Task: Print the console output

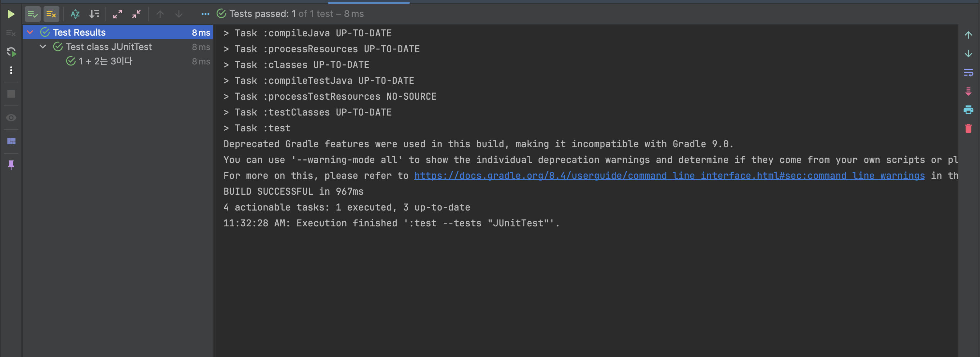Action: (x=968, y=110)
